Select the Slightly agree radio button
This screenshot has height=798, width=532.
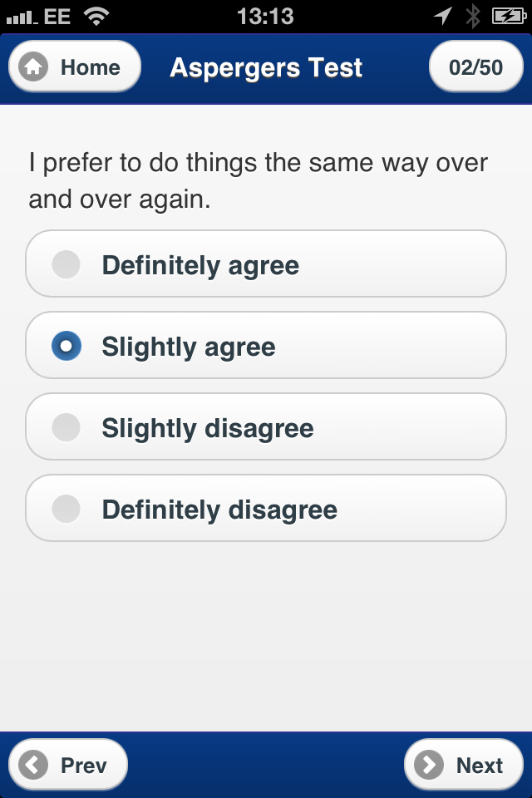(66, 346)
